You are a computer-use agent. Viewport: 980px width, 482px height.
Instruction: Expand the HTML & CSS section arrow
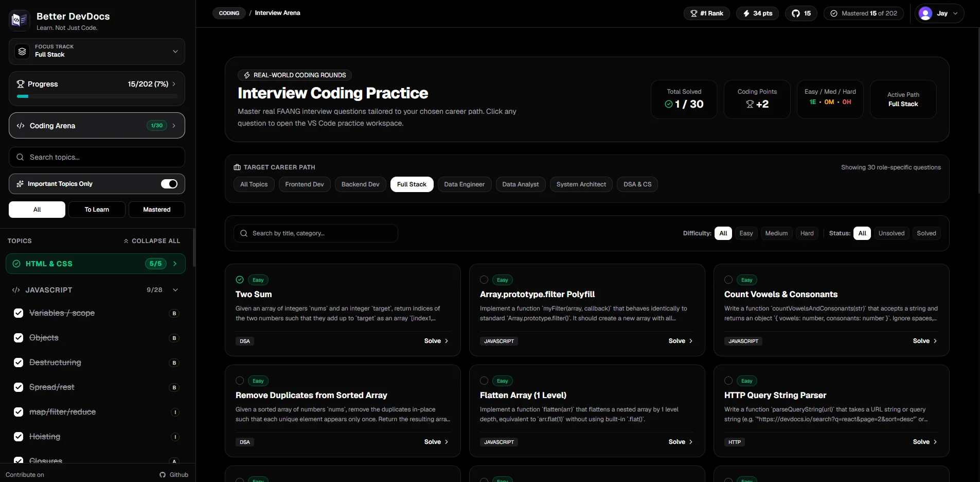pos(175,264)
